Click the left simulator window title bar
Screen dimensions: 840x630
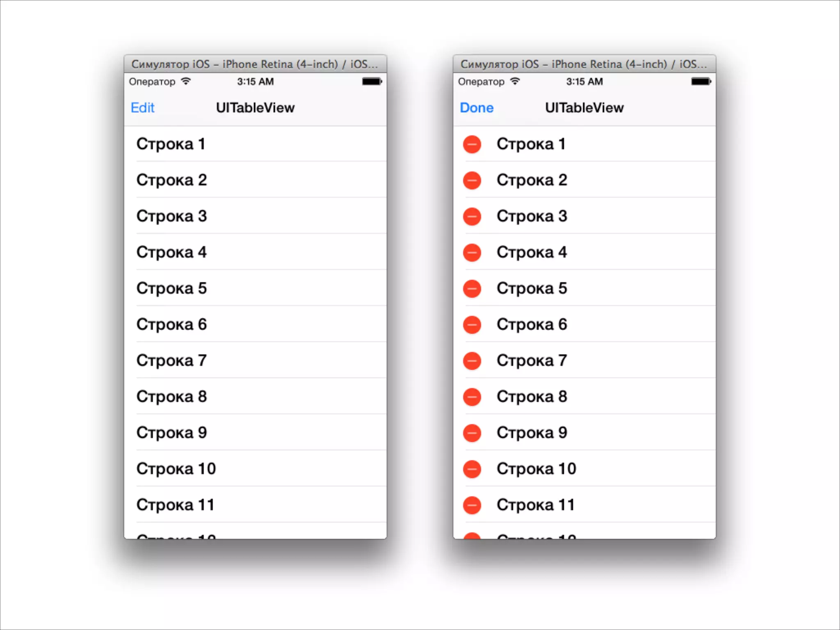click(x=255, y=64)
